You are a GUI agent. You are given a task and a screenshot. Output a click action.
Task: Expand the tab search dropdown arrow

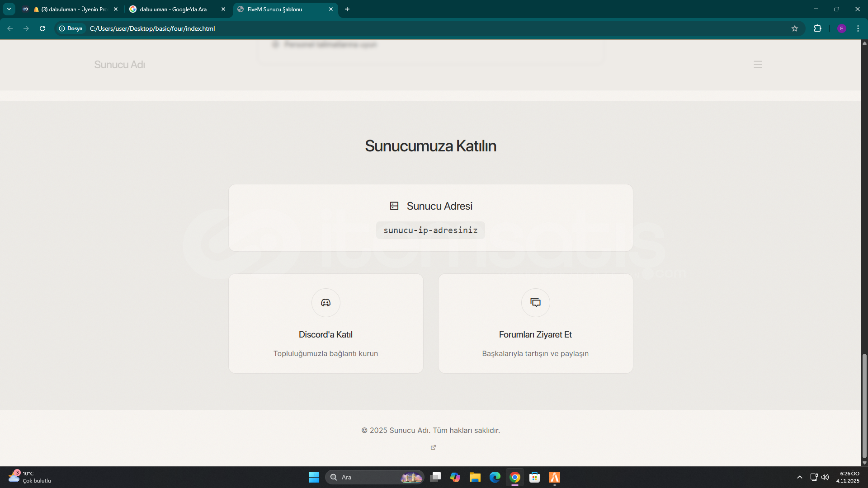coord(9,9)
